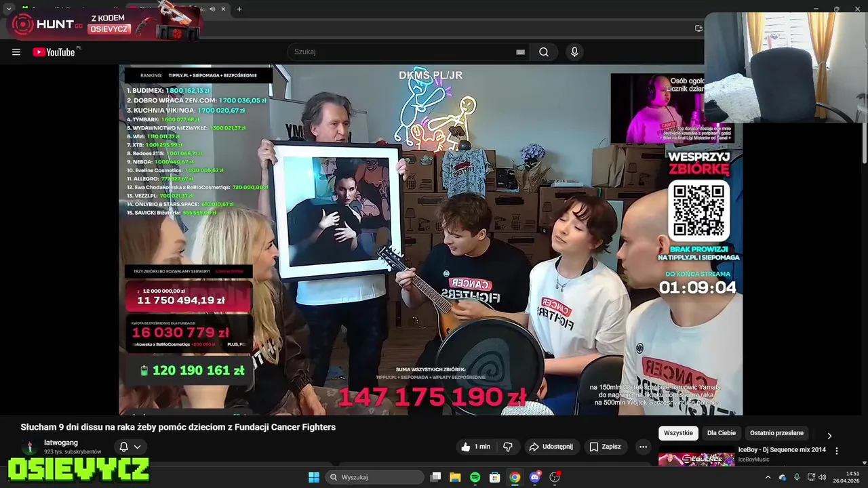Open the clock and date 14:51
Screen dimensions: 868x488
[846, 477]
